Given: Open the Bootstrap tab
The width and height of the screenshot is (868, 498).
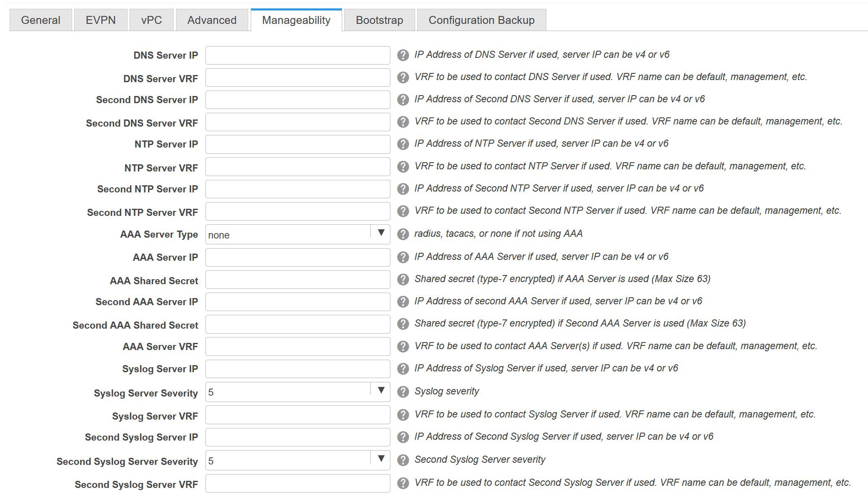Looking at the screenshot, I should [x=379, y=20].
